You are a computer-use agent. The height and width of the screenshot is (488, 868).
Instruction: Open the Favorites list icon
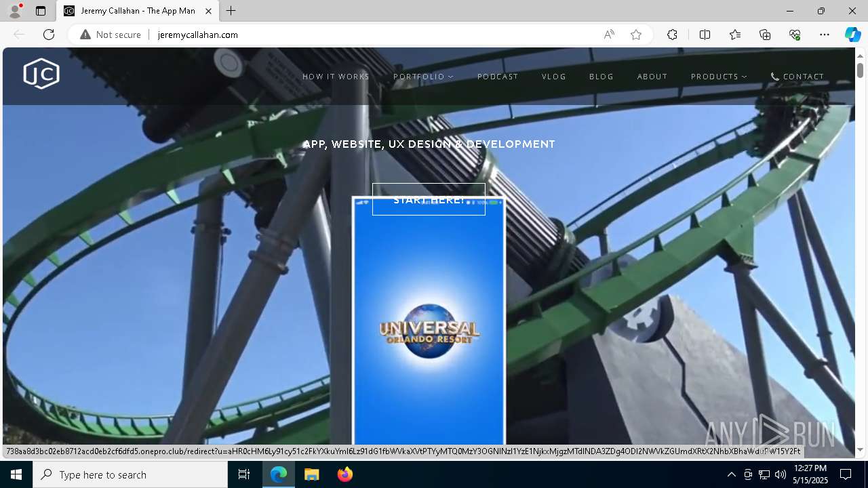(735, 35)
